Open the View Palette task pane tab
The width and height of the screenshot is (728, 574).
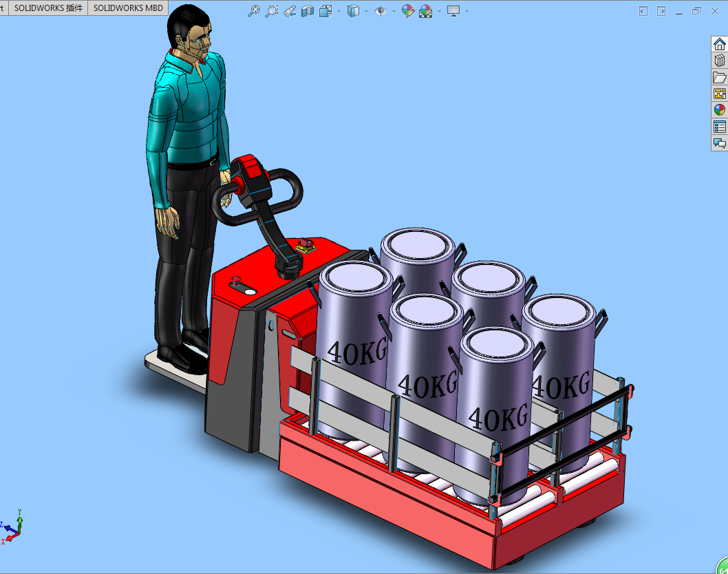720,94
